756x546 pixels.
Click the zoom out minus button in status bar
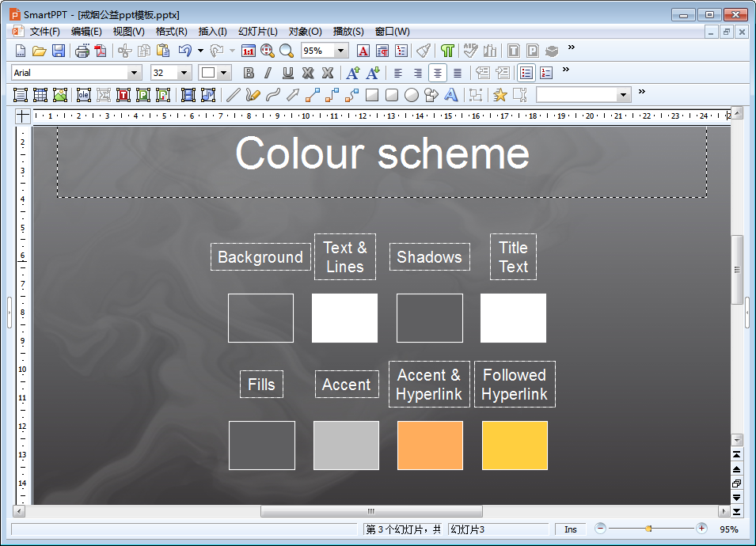pyautogui.click(x=600, y=529)
